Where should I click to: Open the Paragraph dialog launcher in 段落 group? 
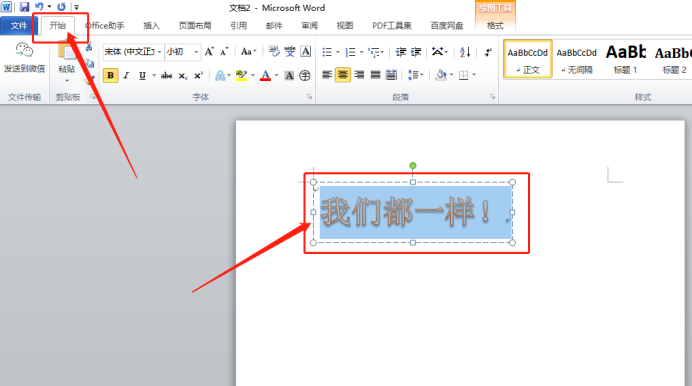click(492, 97)
